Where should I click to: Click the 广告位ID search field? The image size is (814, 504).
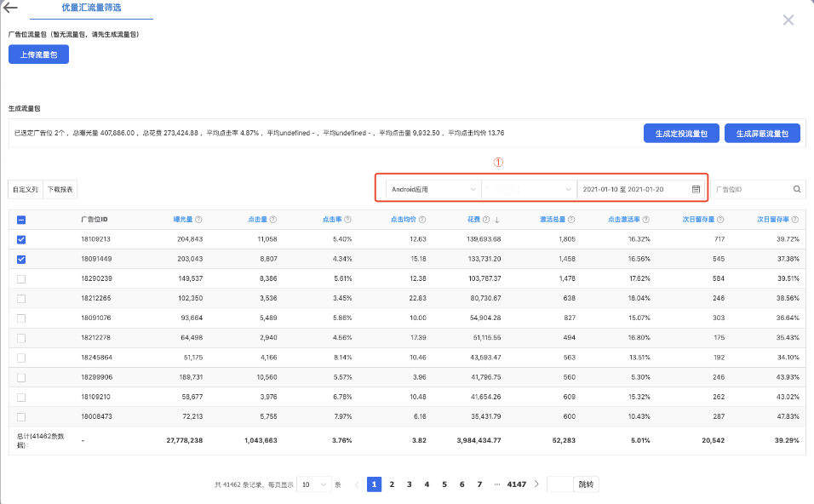(751, 189)
